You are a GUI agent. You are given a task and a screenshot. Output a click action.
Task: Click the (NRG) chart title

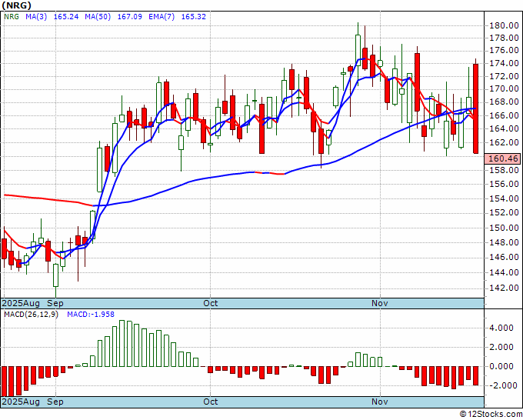click(16, 5)
